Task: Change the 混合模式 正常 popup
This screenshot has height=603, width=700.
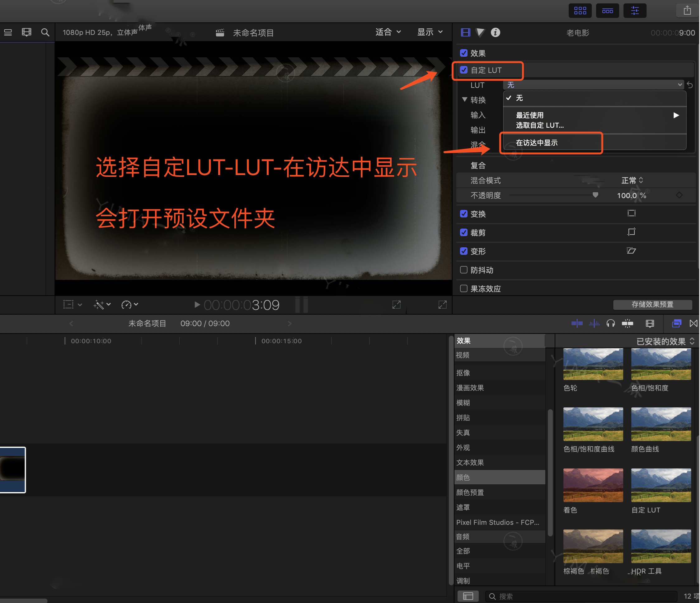Action: (x=632, y=180)
